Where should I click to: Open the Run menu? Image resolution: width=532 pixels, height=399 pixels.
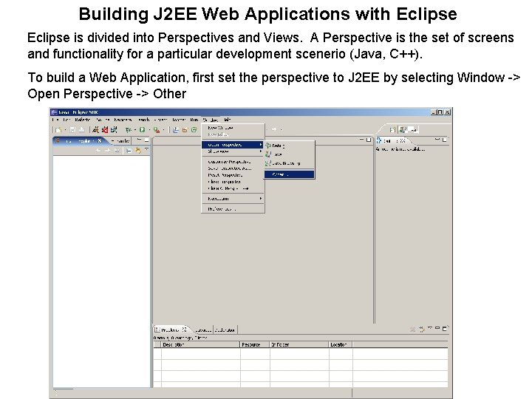[x=194, y=120]
